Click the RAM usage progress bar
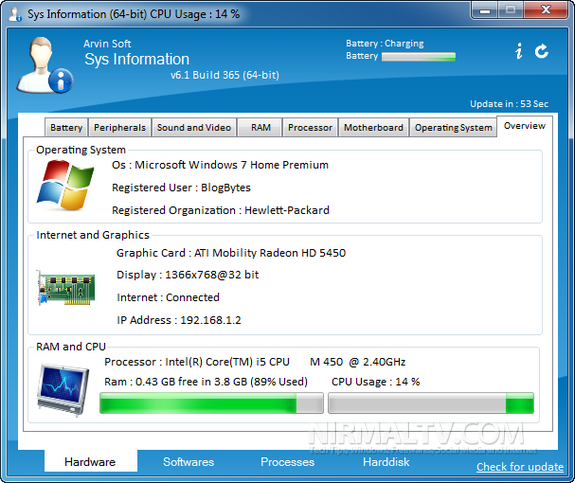Image resolution: width=575 pixels, height=483 pixels. pyautogui.click(x=212, y=403)
